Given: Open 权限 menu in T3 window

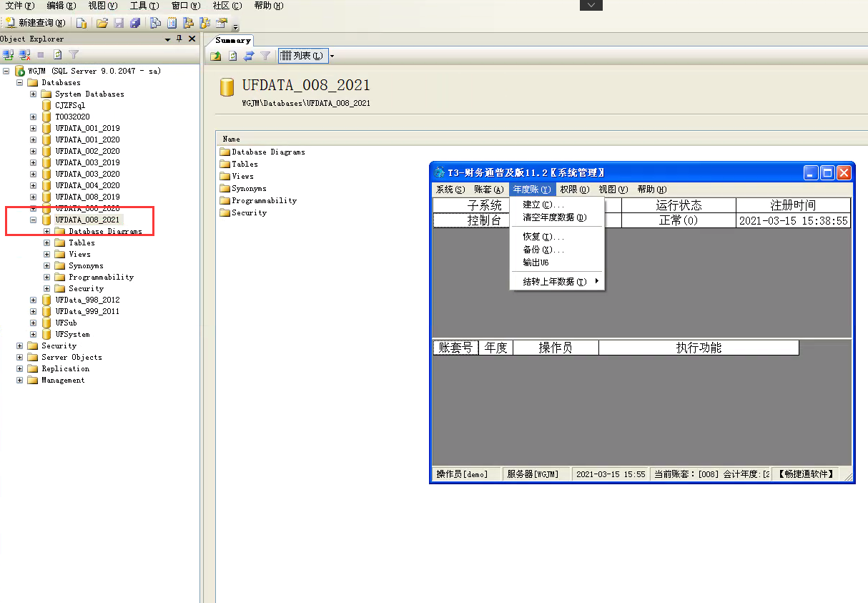Looking at the screenshot, I should (575, 190).
